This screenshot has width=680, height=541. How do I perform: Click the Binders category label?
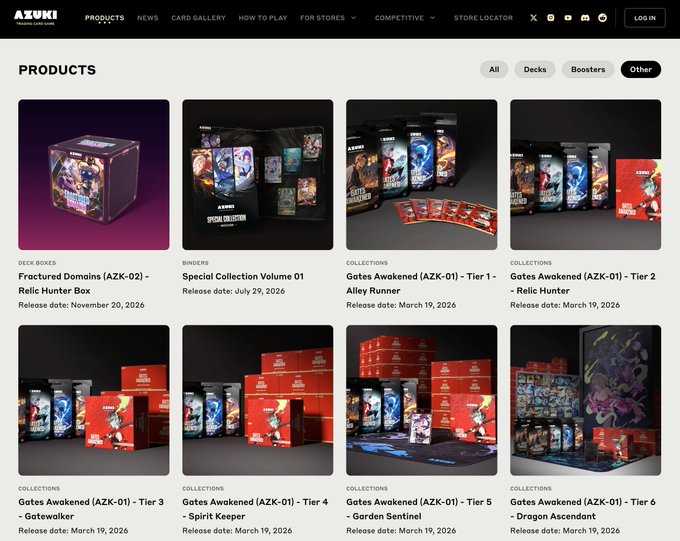195,263
